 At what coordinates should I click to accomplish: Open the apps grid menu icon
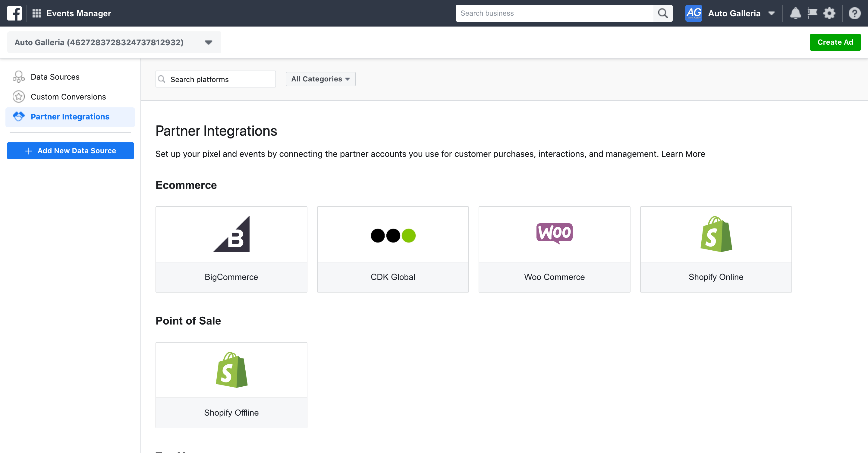click(x=36, y=13)
